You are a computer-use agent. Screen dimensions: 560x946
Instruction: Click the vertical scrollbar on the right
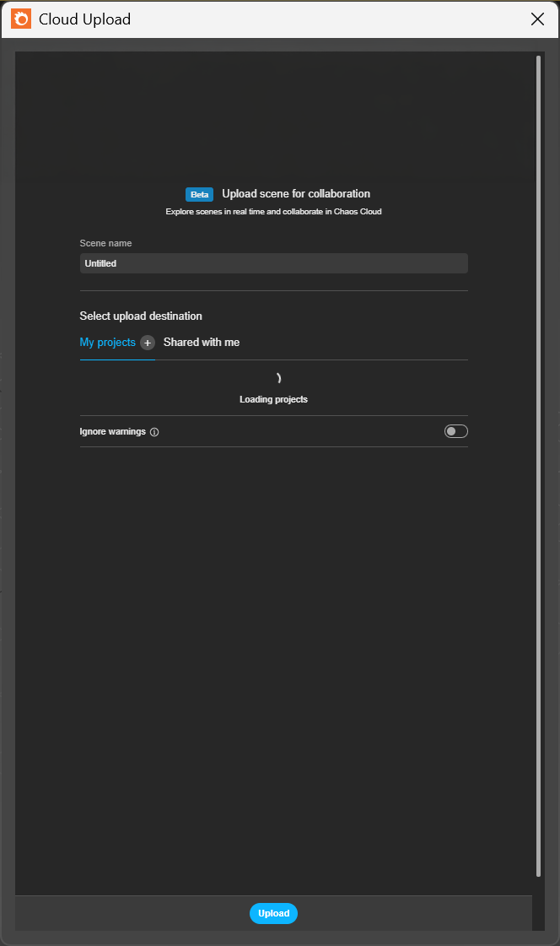pyautogui.click(x=538, y=466)
